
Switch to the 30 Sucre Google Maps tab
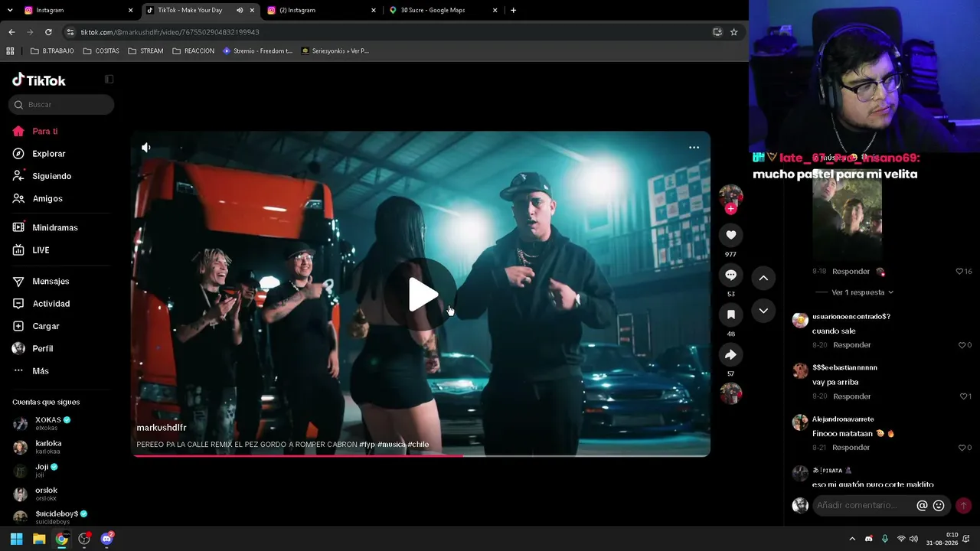443,11
